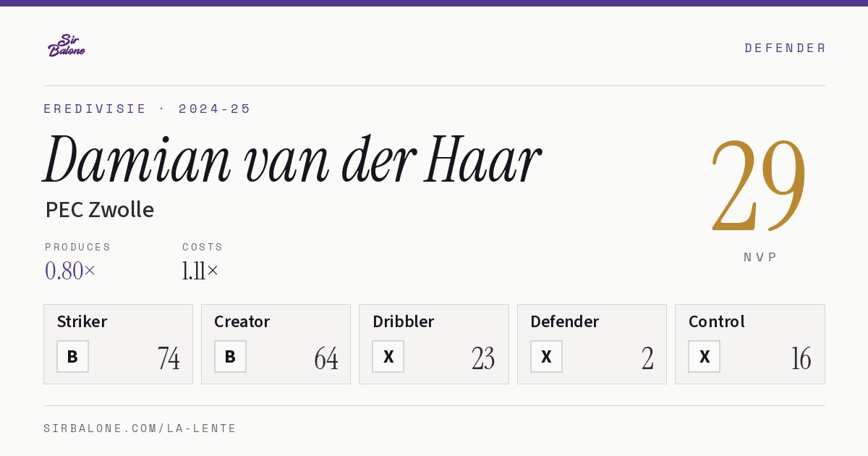Click the Striker grade B badge
This screenshot has width=868, height=456.
72,357
